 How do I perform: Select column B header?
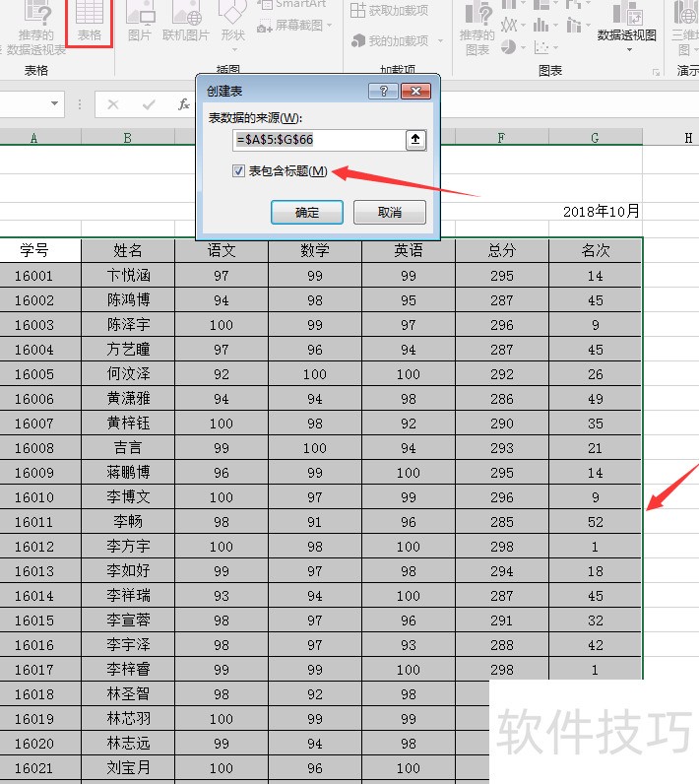128,138
